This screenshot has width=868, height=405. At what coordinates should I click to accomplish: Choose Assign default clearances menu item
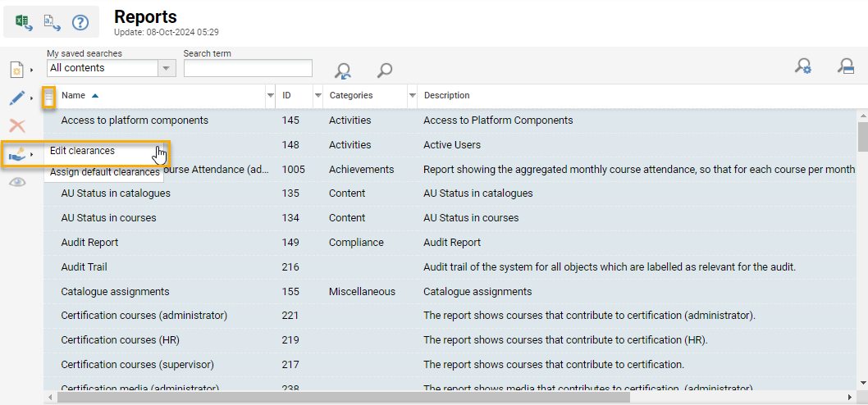(104, 173)
